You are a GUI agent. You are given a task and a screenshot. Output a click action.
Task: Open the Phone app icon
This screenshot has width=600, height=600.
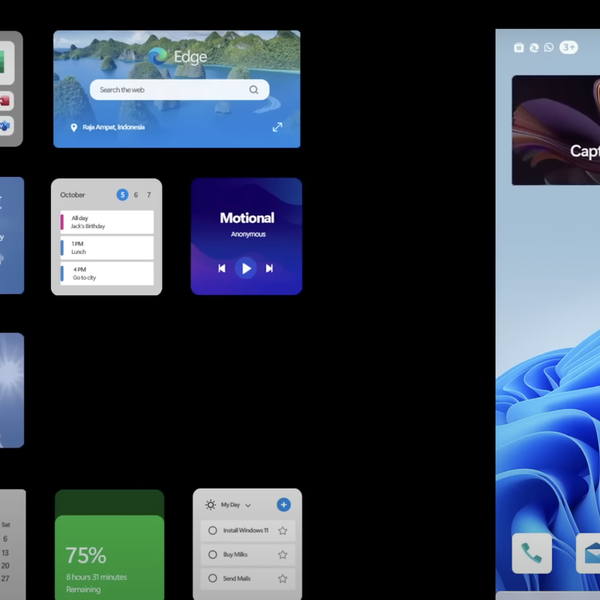531,553
